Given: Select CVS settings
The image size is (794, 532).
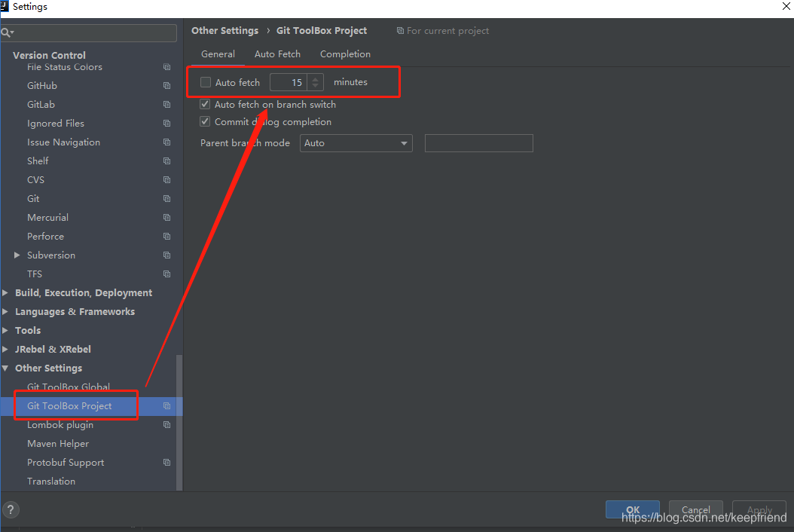Looking at the screenshot, I should (36, 180).
